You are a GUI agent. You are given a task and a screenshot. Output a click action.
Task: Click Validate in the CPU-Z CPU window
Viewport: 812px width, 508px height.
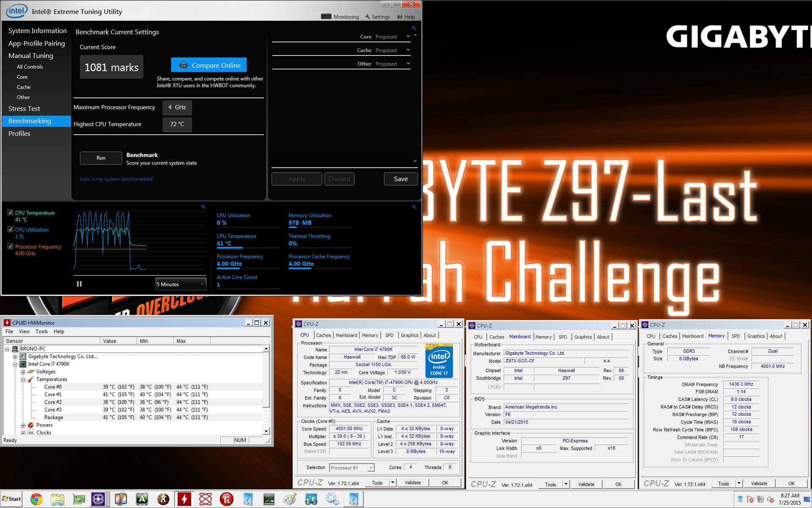(x=413, y=483)
